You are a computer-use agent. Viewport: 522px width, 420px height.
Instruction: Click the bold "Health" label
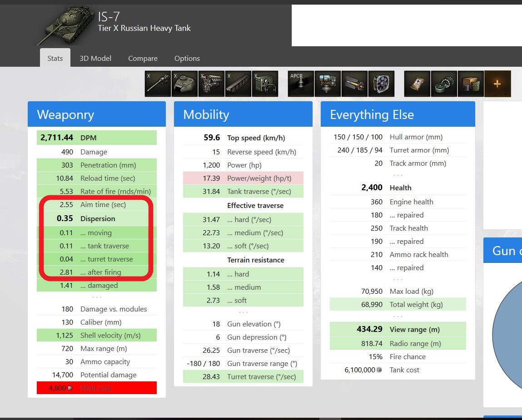click(x=401, y=188)
